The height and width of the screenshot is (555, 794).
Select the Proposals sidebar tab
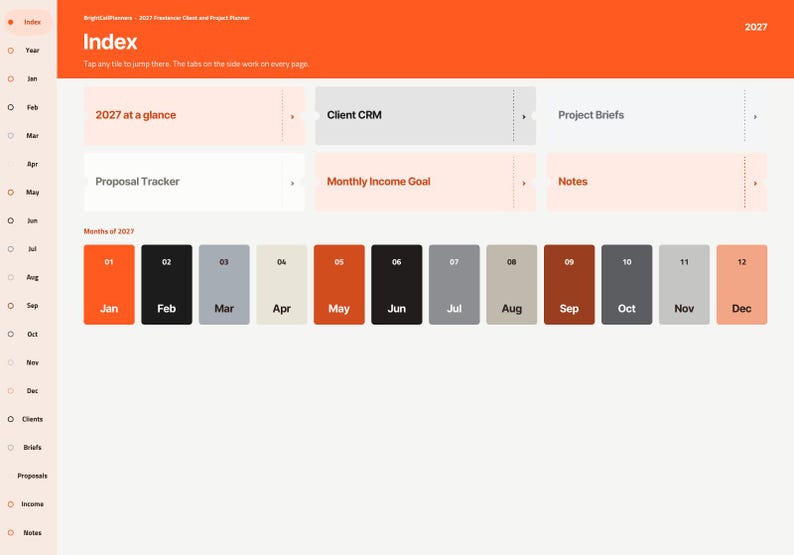28,476
